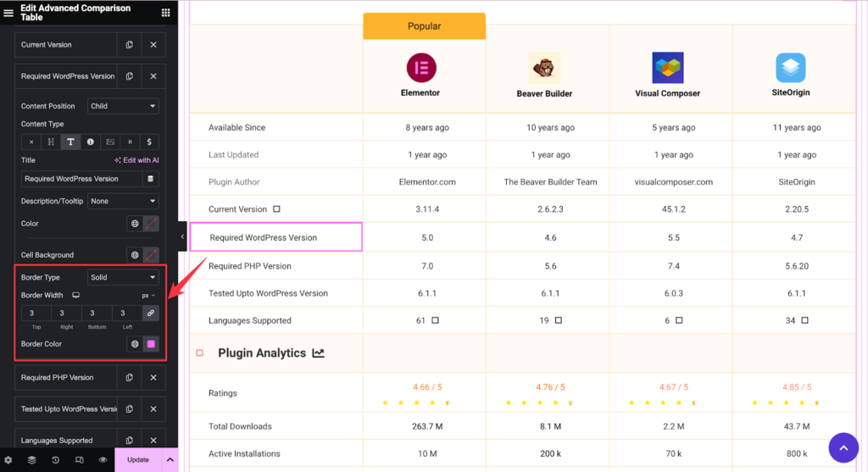This screenshot has width=868, height=472.
Task: Edit the Right border width field
Action: [66, 314]
